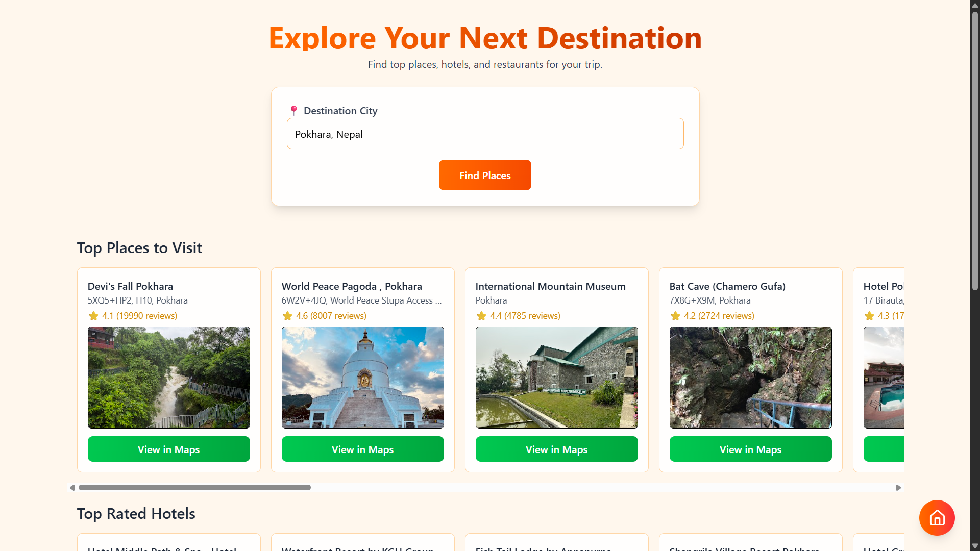Click World Peace Pagoda rating star icon

[x=287, y=316]
